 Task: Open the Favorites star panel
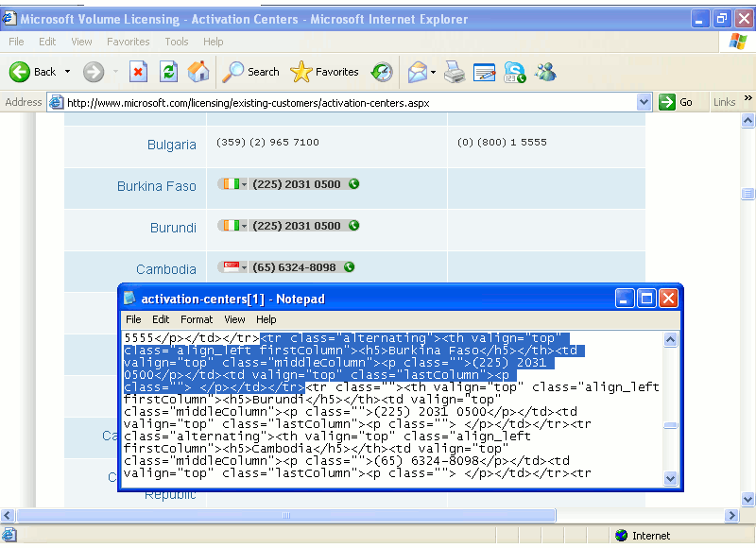coord(324,73)
